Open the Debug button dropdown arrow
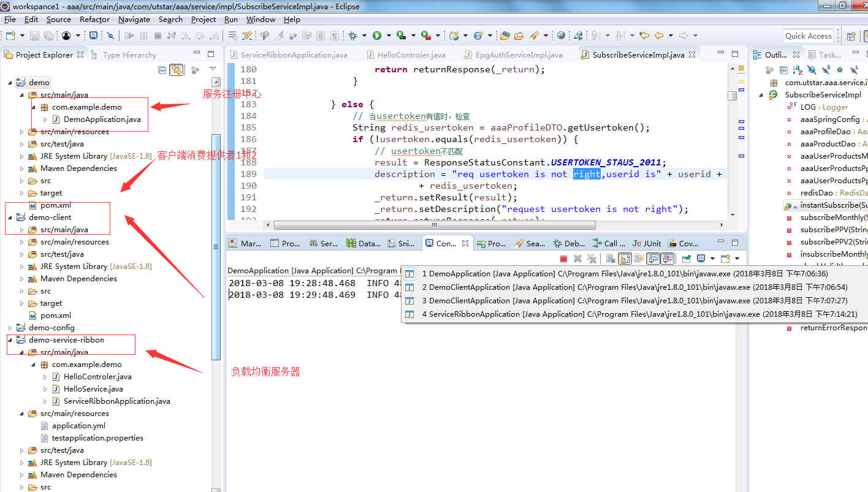The height and width of the screenshot is (492, 868). (364, 36)
